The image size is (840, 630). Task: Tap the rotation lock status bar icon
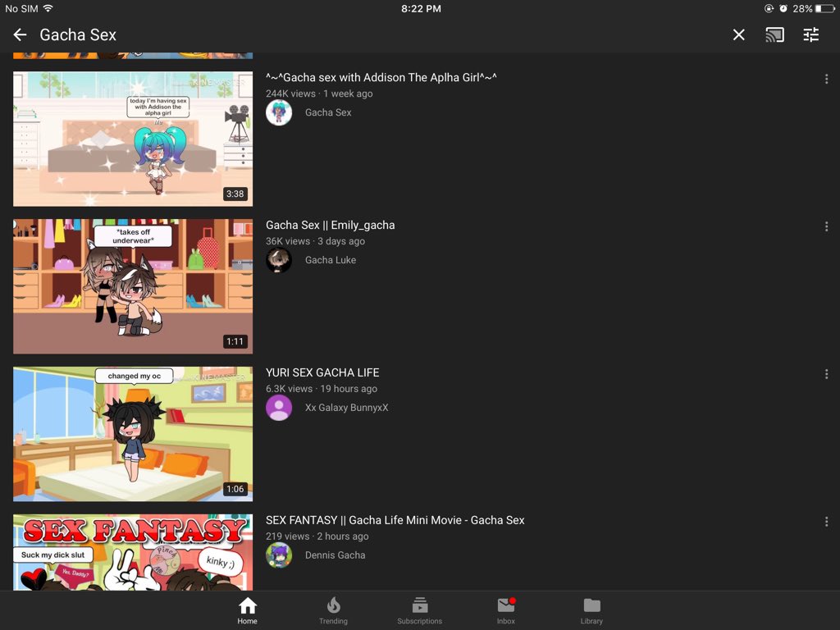point(769,8)
